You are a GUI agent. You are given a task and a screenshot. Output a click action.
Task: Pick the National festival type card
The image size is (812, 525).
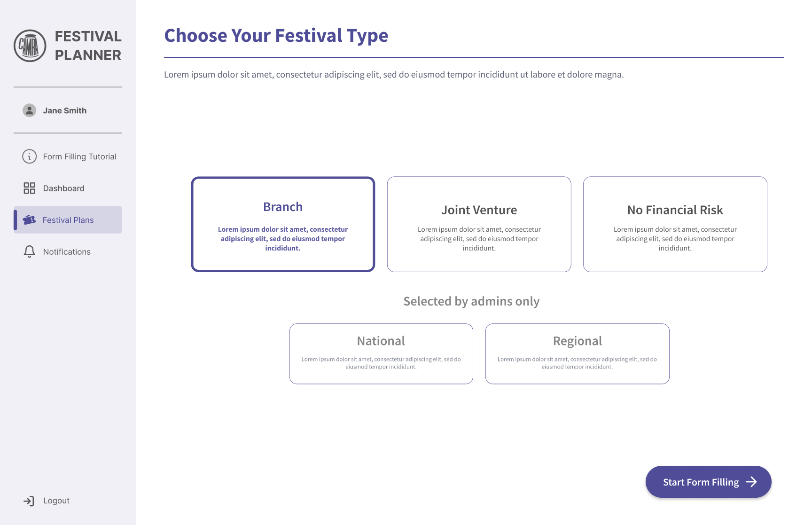[381, 353]
